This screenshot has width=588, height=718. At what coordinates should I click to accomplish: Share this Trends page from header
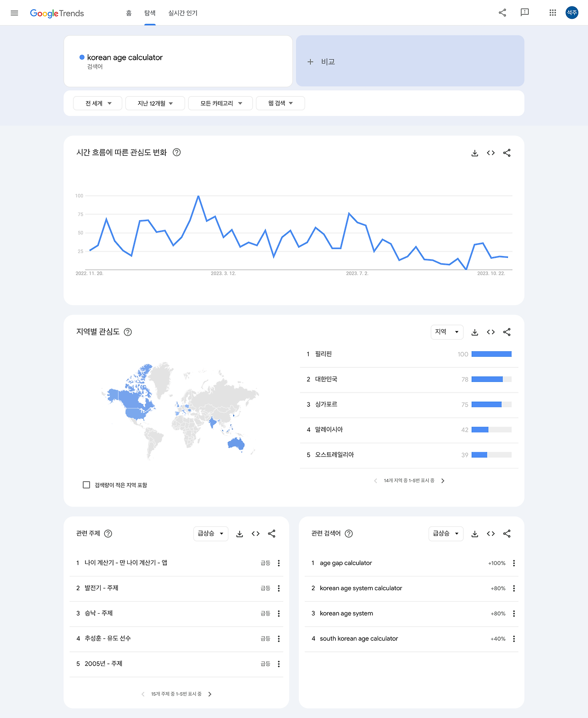point(502,13)
